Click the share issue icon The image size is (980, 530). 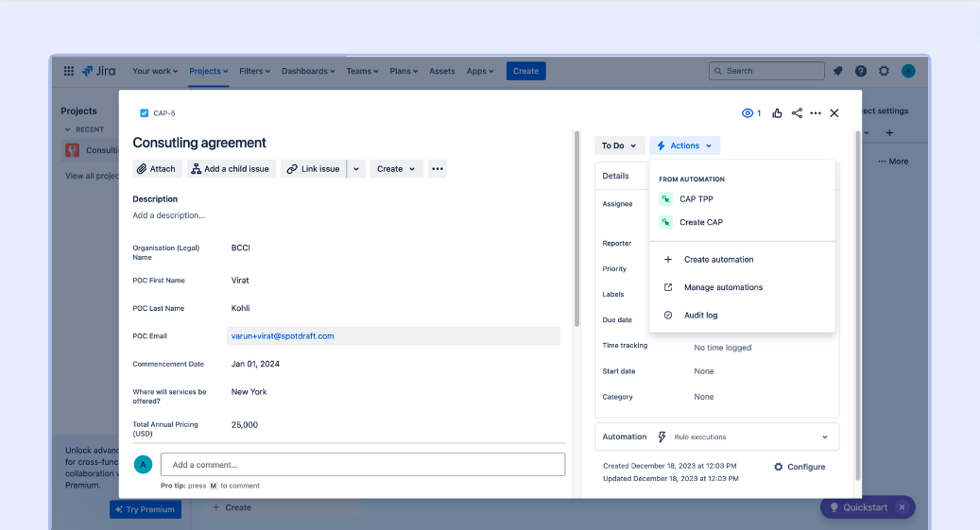tap(797, 113)
